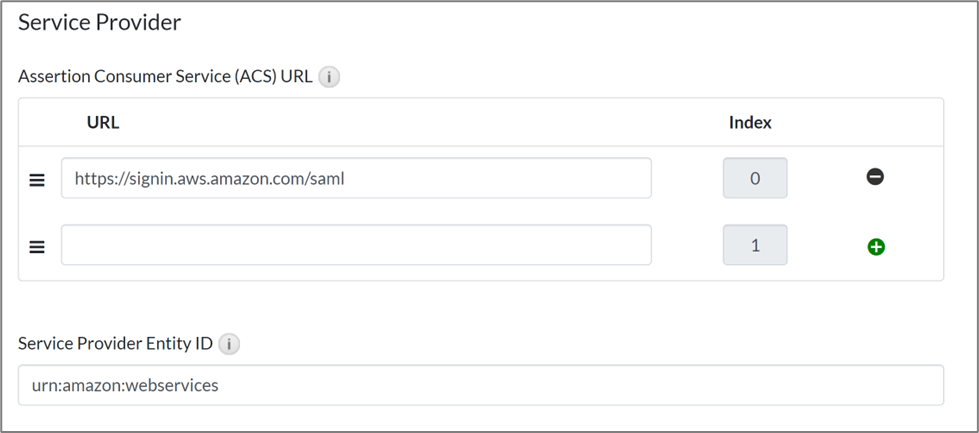Click the Assertion Consumer Service (ACS) URL label
979x433 pixels.
[165, 77]
